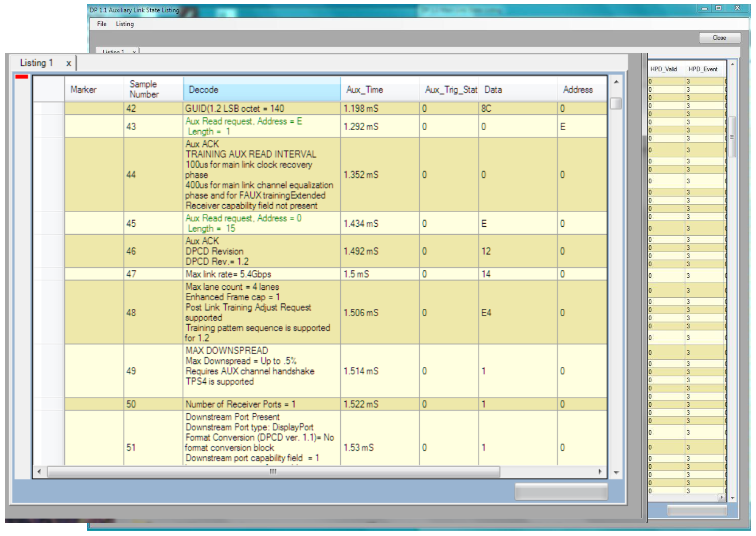The height and width of the screenshot is (536, 756).
Task: Click the down arrow of the listing vertical scrollbar
Action: (616, 473)
